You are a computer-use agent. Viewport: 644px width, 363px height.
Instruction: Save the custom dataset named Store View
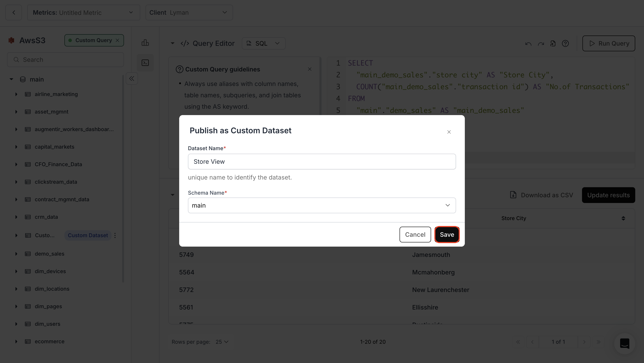click(x=447, y=234)
